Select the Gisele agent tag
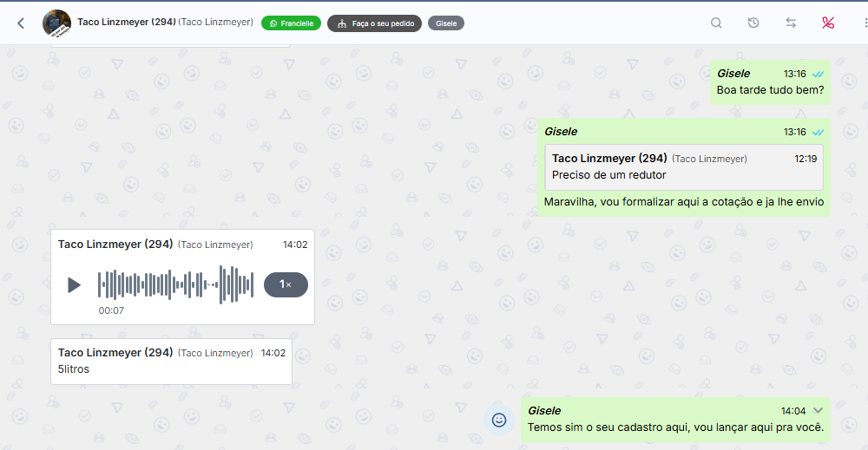The image size is (868, 450). click(x=446, y=23)
